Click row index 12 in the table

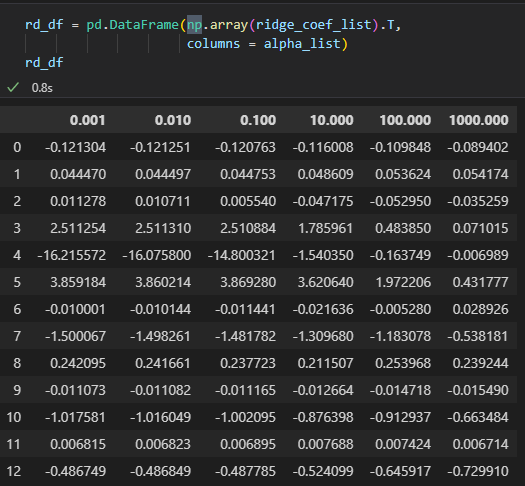pyautogui.click(x=14, y=471)
